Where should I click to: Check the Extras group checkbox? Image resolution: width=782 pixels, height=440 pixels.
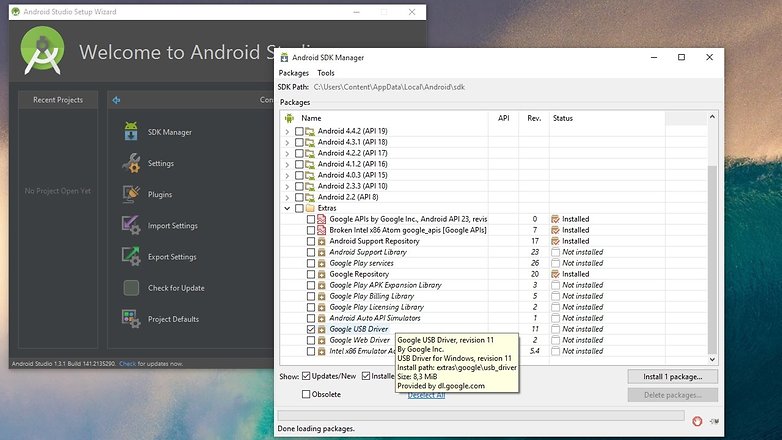click(299, 208)
